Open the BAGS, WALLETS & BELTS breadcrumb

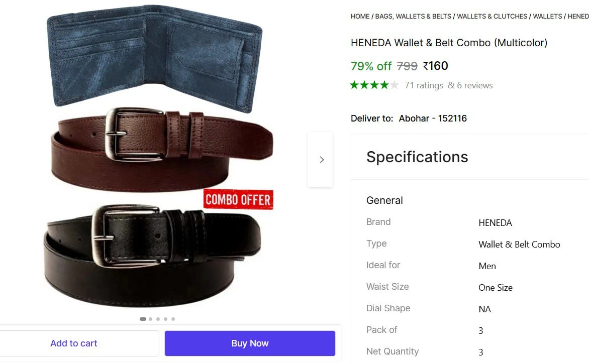pyautogui.click(x=413, y=16)
